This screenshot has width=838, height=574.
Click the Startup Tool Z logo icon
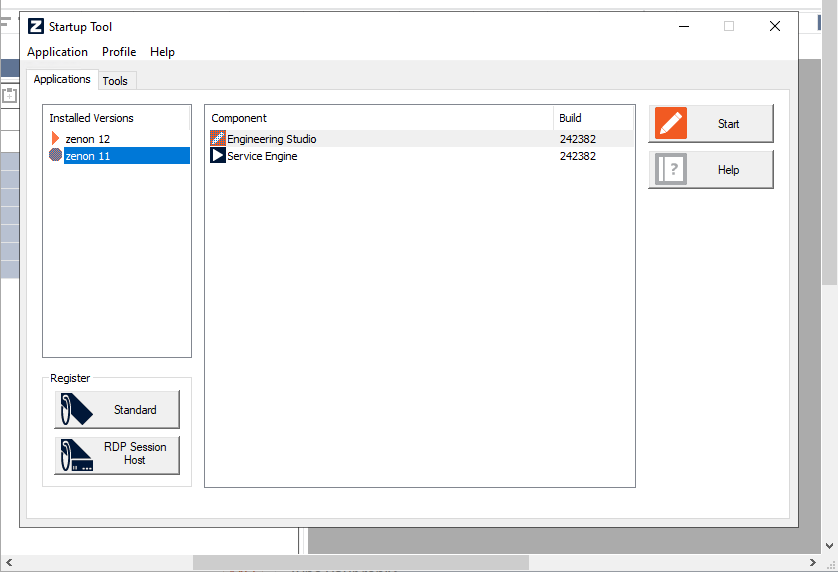pyautogui.click(x=36, y=26)
